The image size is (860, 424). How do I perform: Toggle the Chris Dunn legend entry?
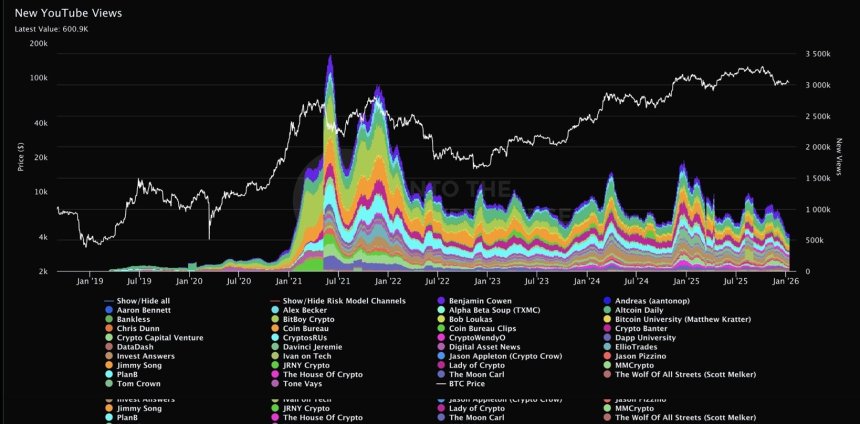132,329
